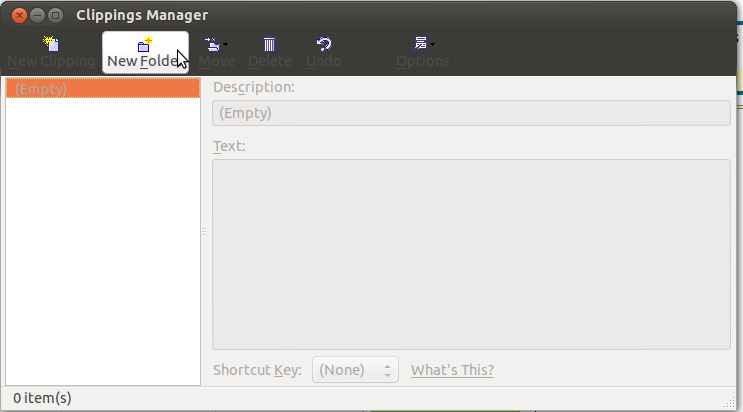Viewport: 743px width, 412px height.
Task: Click the Move toolbar icon
Action: (x=212, y=44)
